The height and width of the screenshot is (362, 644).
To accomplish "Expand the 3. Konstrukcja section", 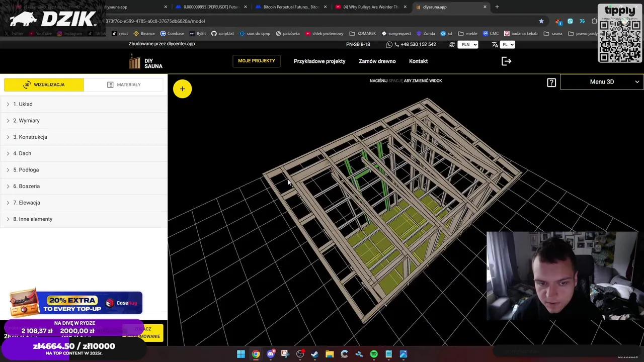I will tap(84, 137).
